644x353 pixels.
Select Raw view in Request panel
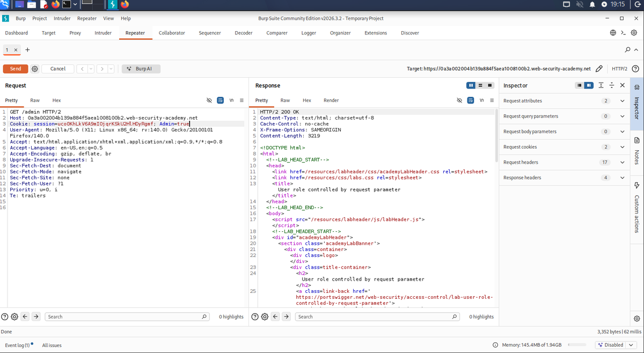(x=35, y=100)
